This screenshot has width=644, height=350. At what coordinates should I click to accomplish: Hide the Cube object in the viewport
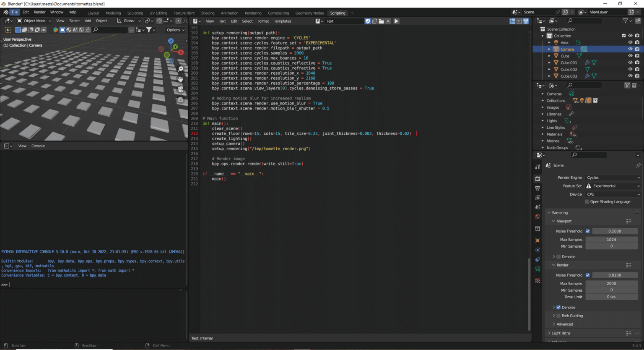(x=630, y=56)
